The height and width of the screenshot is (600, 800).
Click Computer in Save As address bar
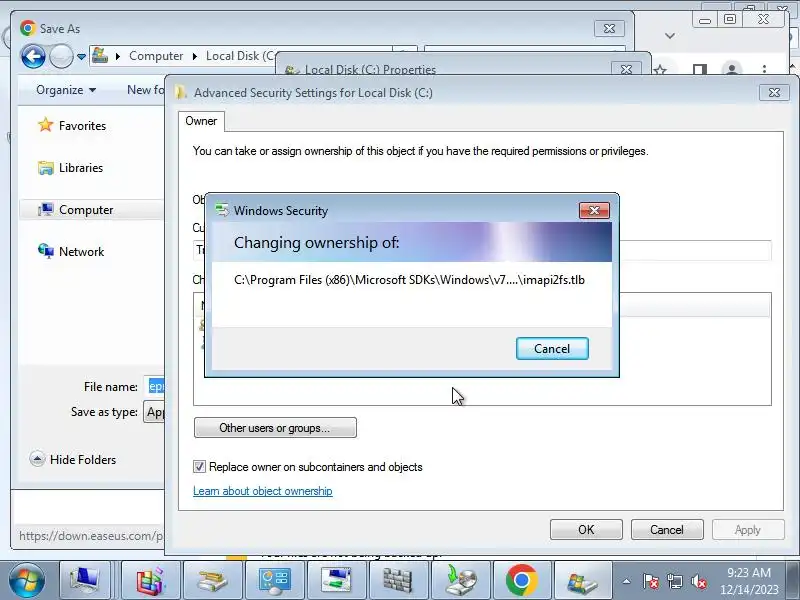[x=156, y=56]
